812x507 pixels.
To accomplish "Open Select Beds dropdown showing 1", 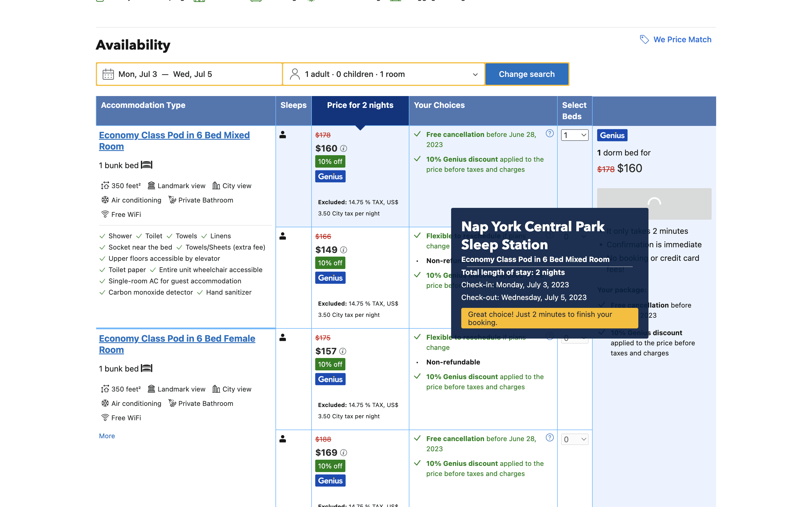I will point(574,135).
